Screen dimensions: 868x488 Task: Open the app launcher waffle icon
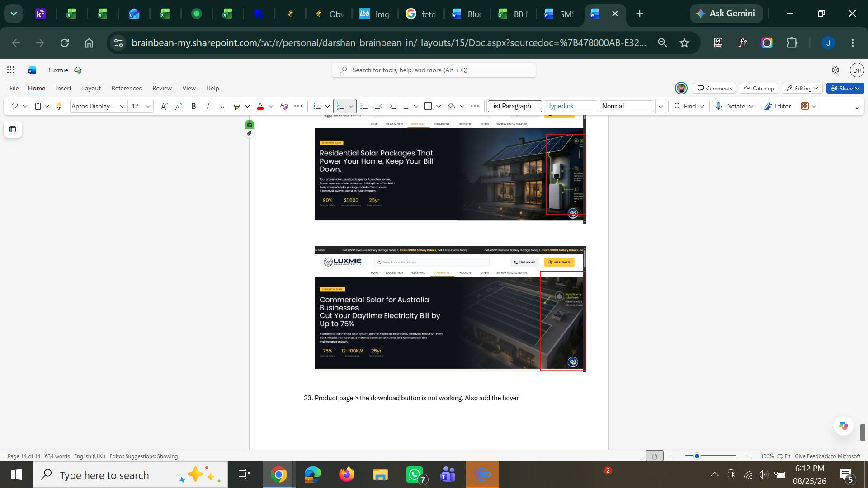[11, 70]
